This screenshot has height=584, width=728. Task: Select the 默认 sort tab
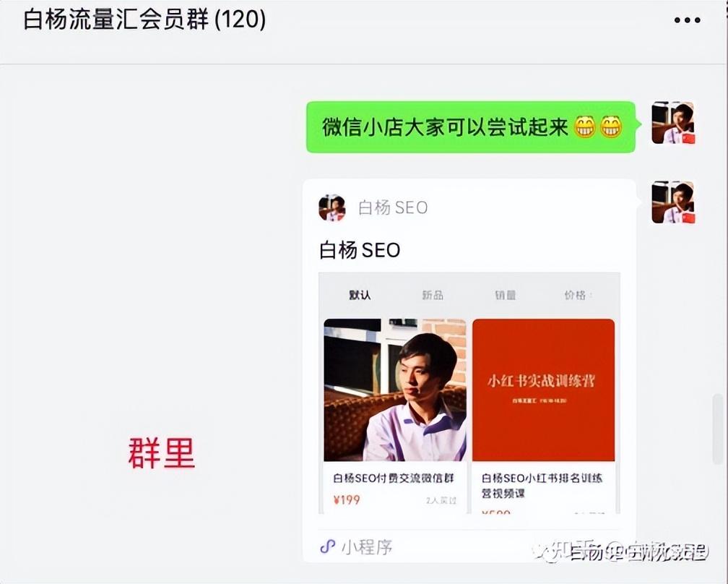[x=360, y=295]
